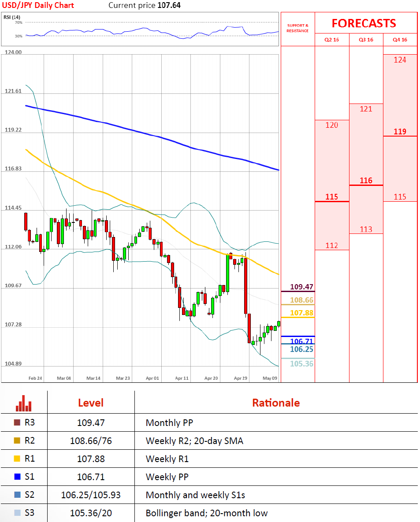Click the R2 orange color swatch

[17, 441]
